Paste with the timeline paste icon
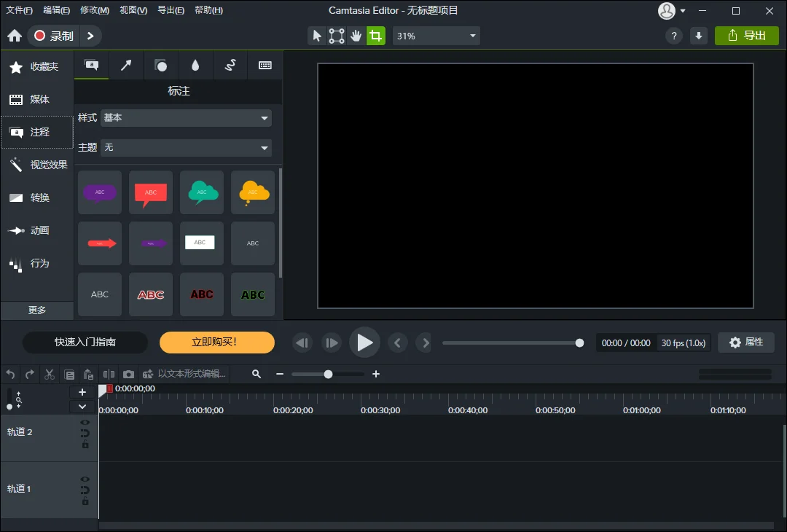 [88, 375]
